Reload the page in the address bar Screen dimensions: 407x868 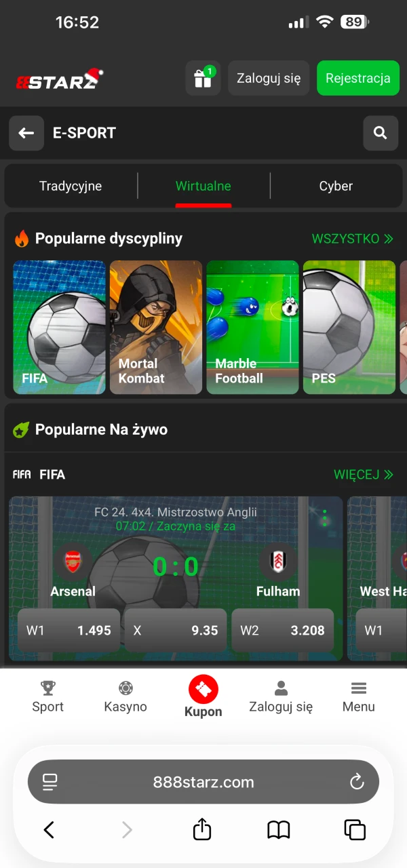[x=357, y=782]
